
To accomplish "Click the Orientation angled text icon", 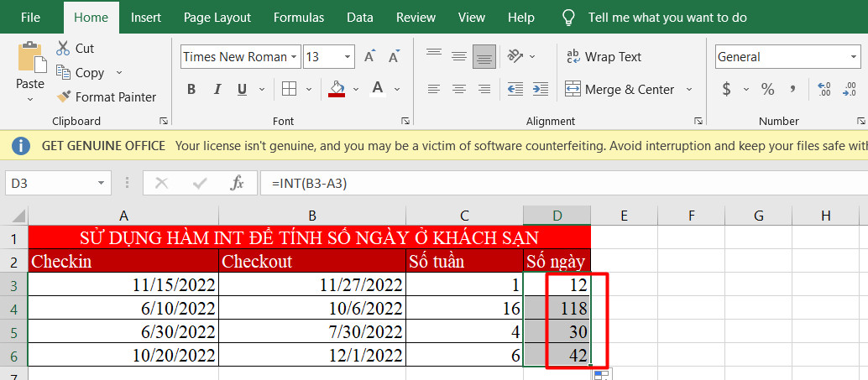I will (x=515, y=56).
